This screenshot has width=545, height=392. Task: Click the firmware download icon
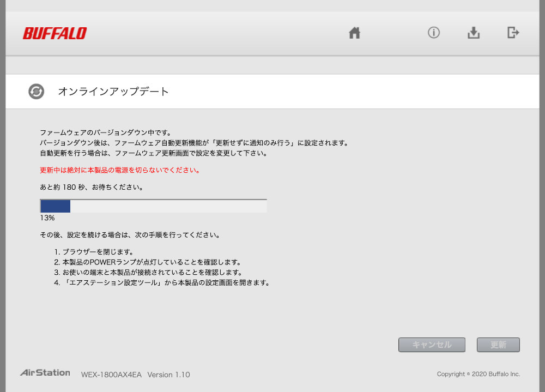pos(474,33)
